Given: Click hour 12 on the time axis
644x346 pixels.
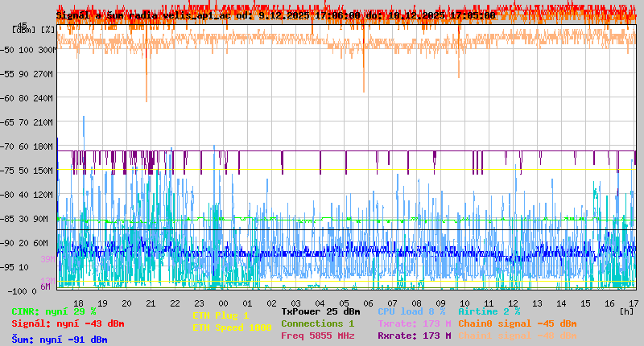Looking at the screenshot, I should click(514, 303).
